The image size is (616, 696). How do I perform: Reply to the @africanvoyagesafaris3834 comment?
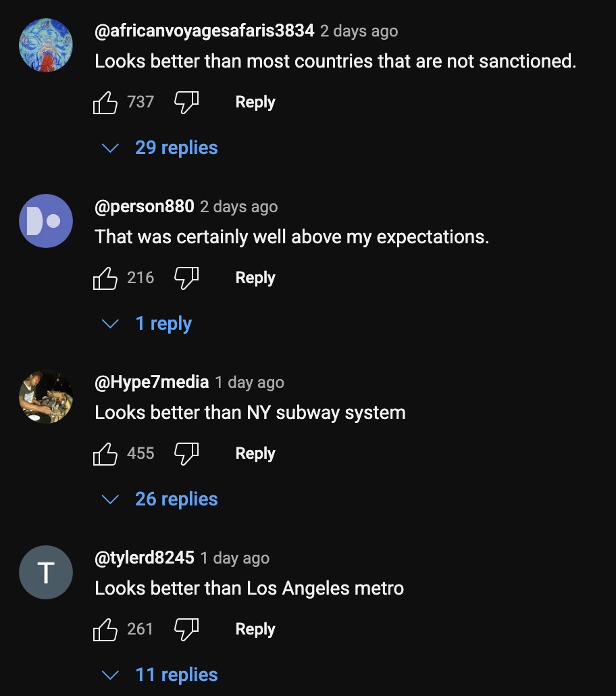point(255,103)
